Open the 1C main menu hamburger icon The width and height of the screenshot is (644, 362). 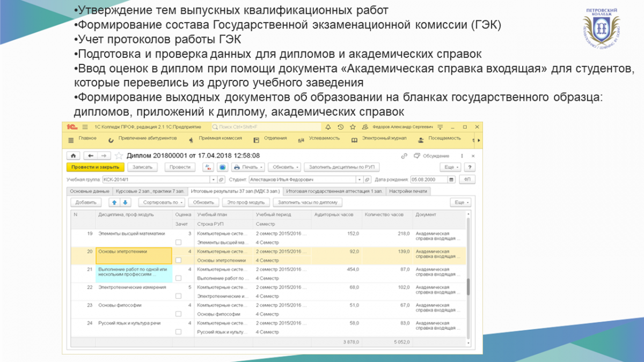84,127
